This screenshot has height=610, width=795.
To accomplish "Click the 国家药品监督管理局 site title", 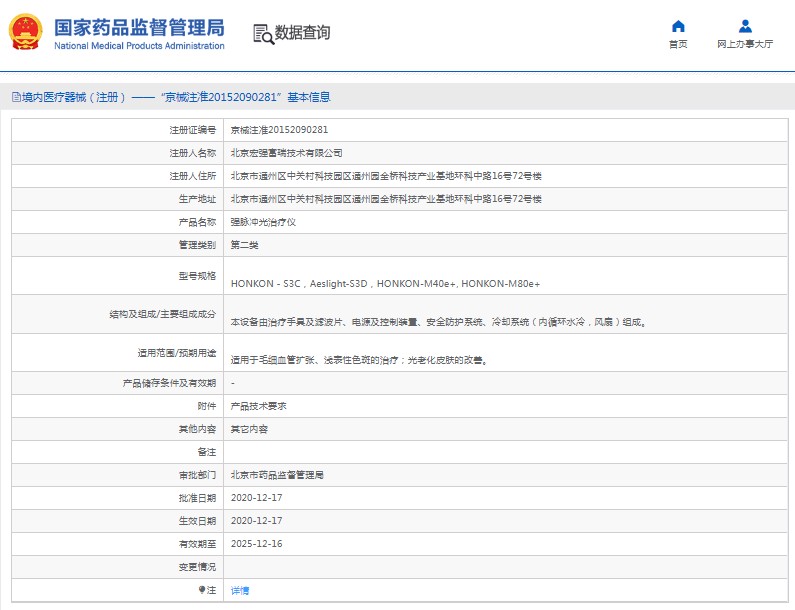I will pyautogui.click(x=138, y=27).
